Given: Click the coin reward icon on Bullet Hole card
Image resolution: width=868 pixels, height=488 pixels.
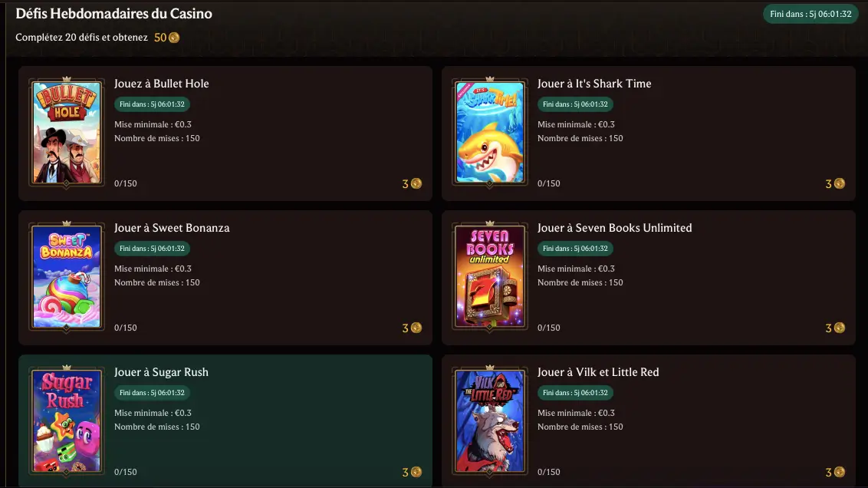Looking at the screenshot, I should (416, 183).
